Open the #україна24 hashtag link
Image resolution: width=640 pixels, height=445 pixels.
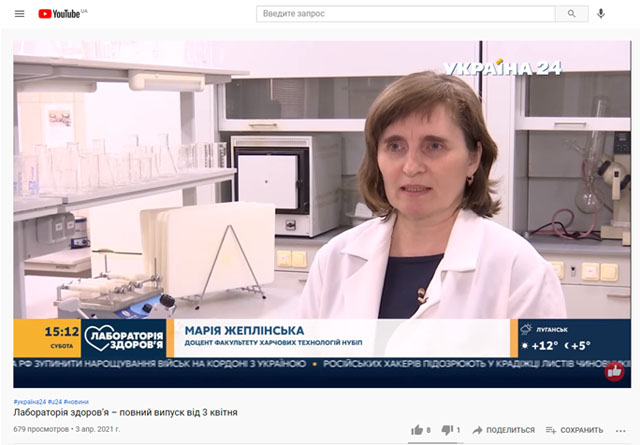pos(30,402)
